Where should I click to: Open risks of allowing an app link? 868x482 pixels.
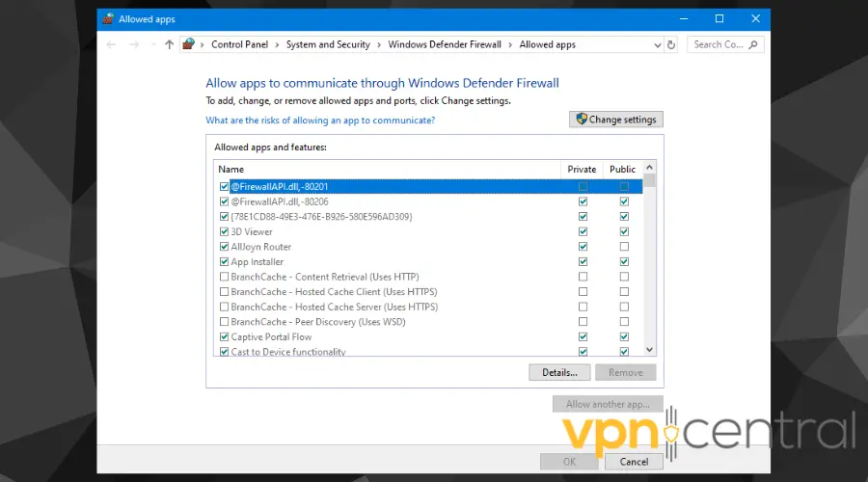point(320,120)
